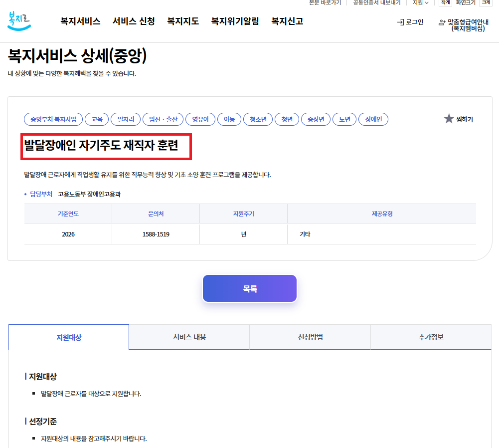Select the 교육 tag
Image resolution: width=499 pixels, height=448 pixels.
(97, 119)
